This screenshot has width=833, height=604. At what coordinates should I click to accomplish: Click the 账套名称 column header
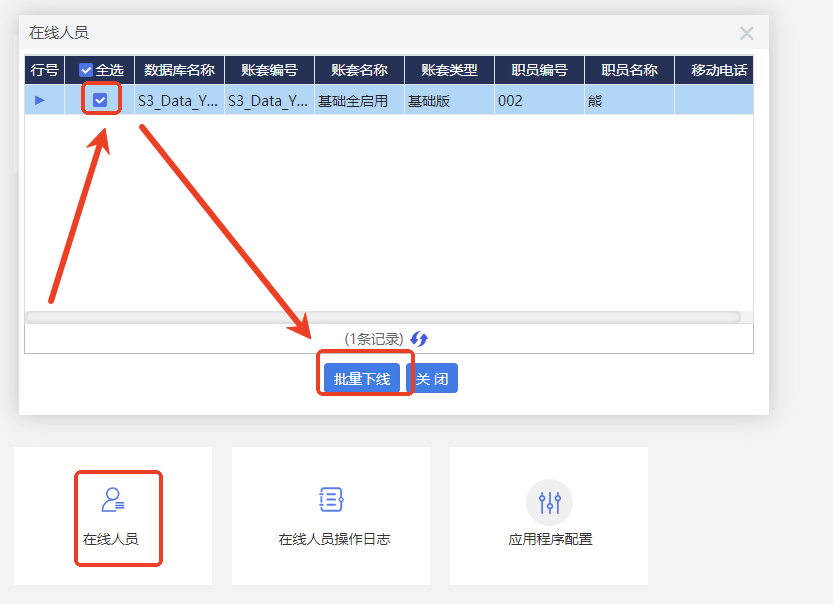click(x=358, y=69)
